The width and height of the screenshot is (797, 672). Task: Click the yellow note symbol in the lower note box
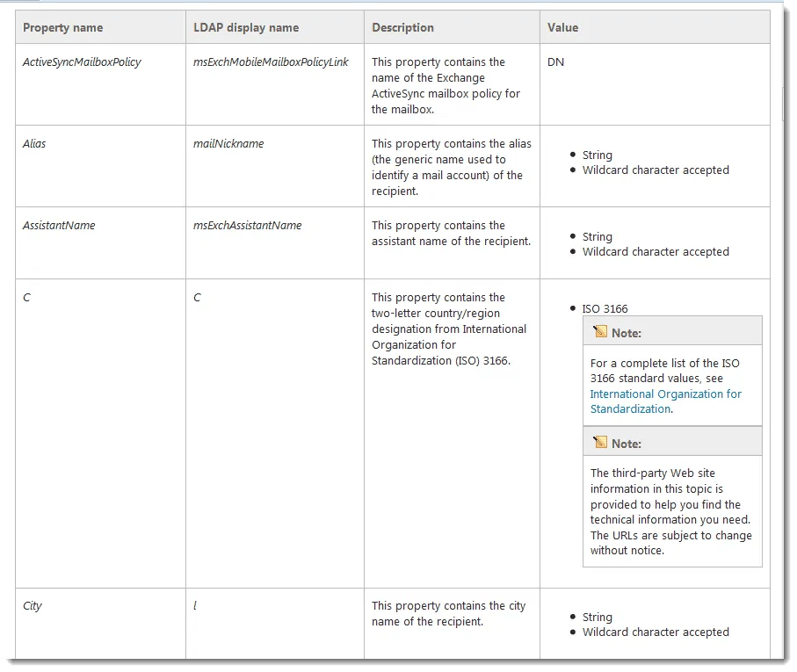click(600, 442)
